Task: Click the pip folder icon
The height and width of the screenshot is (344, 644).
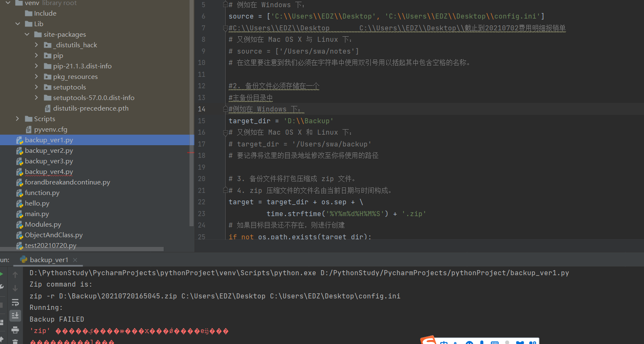Action: [48, 55]
